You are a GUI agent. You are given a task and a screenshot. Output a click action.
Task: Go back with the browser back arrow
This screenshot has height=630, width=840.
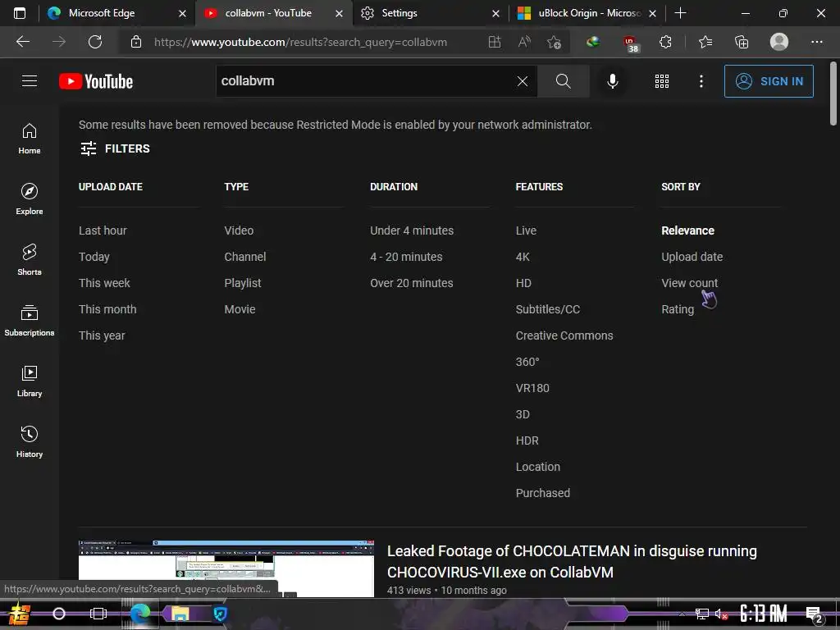[x=23, y=42]
